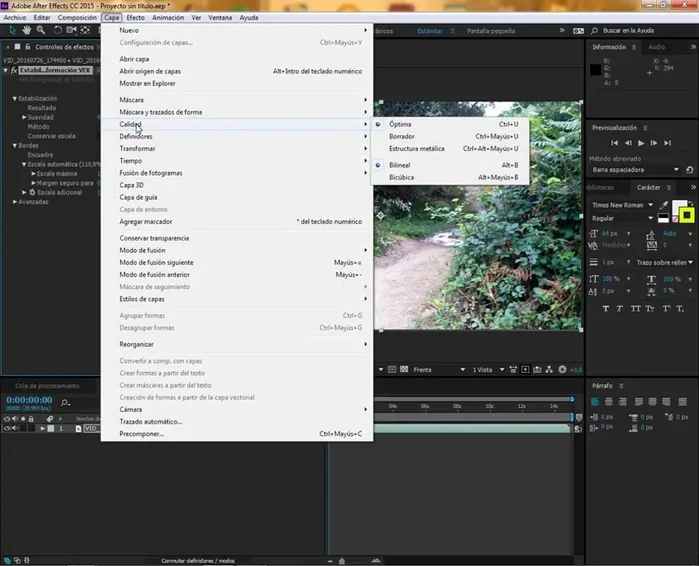699x566 pixels.
Task: Select Bilineal sampling option
Action: [x=400, y=165]
